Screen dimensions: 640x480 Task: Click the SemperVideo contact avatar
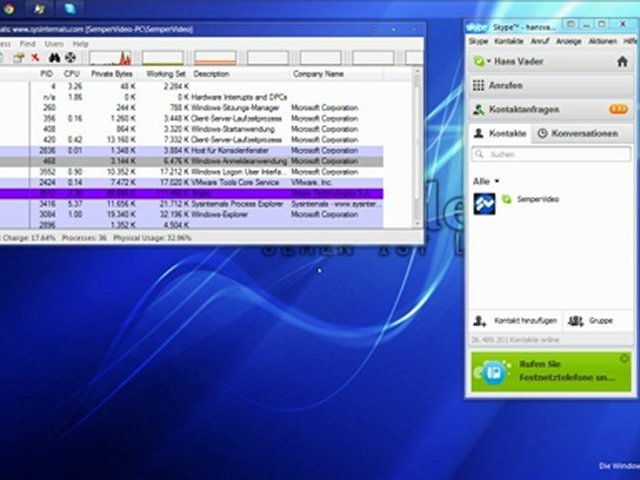tap(484, 204)
